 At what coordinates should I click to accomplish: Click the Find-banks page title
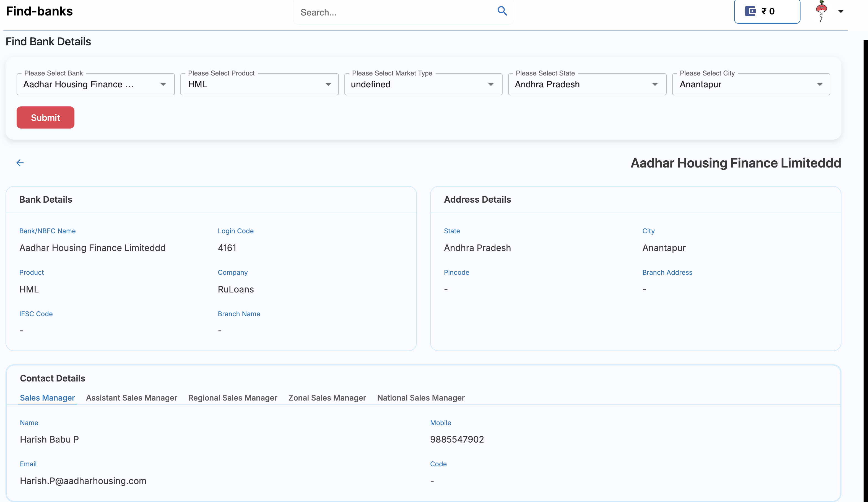pyautogui.click(x=39, y=11)
